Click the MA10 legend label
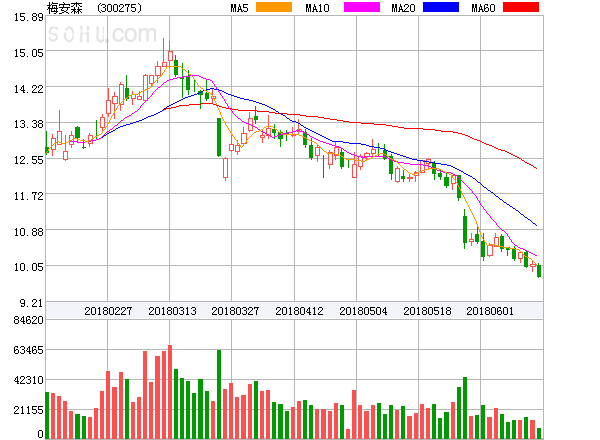This screenshot has width=600, height=440. [317, 8]
